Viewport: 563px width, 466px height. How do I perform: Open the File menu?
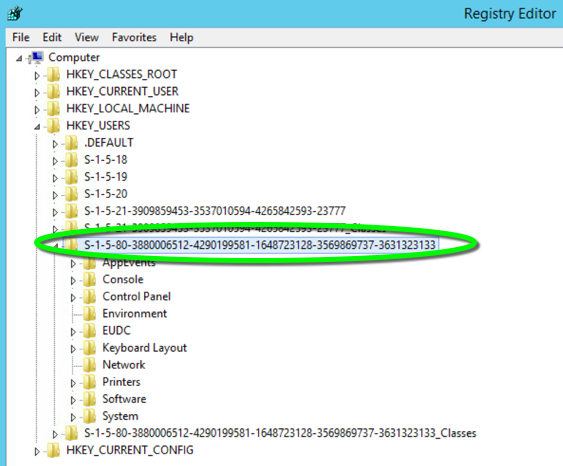[x=21, y=37]
